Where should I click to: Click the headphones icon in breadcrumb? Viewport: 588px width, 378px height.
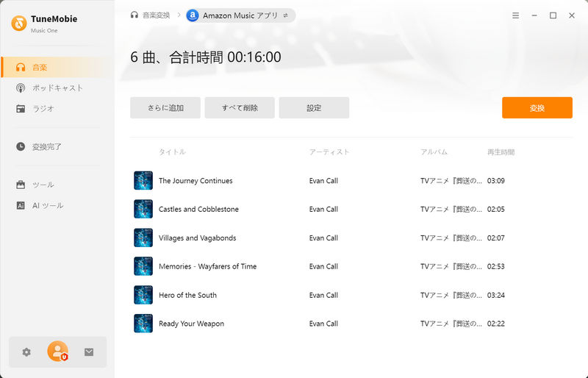pyautogui.click(x=135, y=15)
